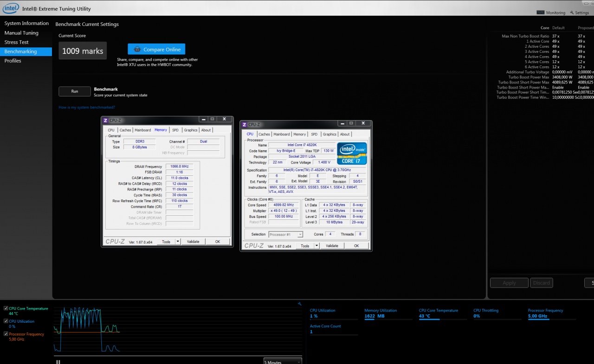594x364 pixels.
Task: Open About tab in Memory window
Action: 206,130
